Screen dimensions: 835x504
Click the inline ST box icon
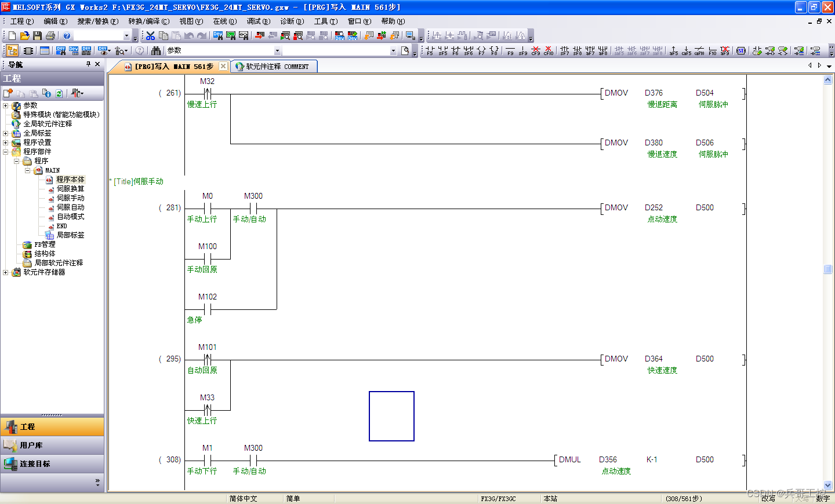click(741, 51)
